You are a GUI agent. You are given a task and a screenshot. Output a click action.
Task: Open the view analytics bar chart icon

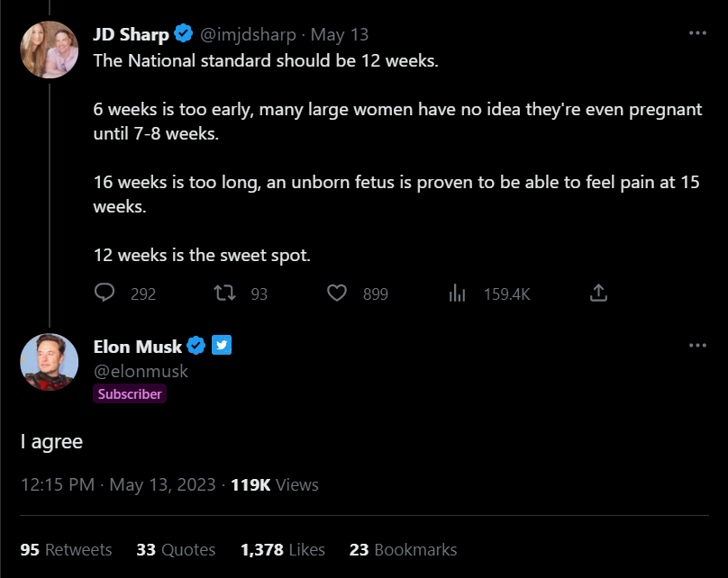click(457, 294)
